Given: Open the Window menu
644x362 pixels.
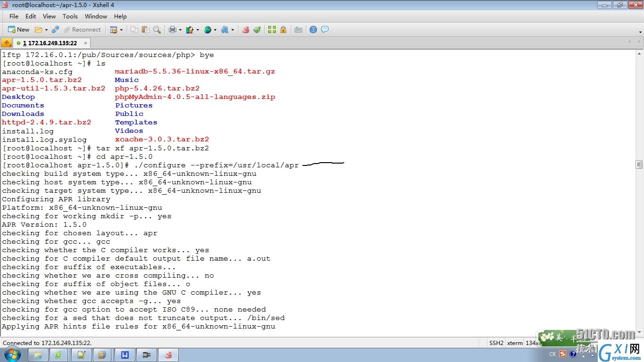Looking at the screenshot, I should pos(96,16).
